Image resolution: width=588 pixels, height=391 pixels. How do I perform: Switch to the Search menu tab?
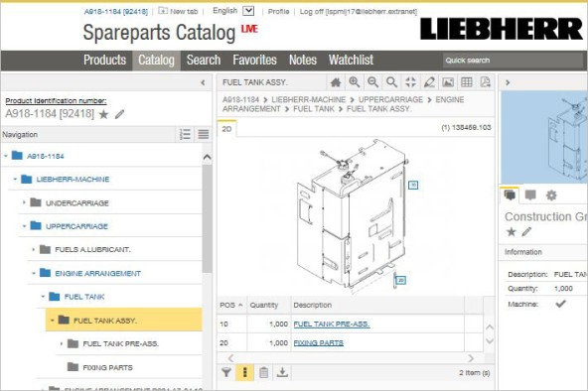tap(204, 60)
